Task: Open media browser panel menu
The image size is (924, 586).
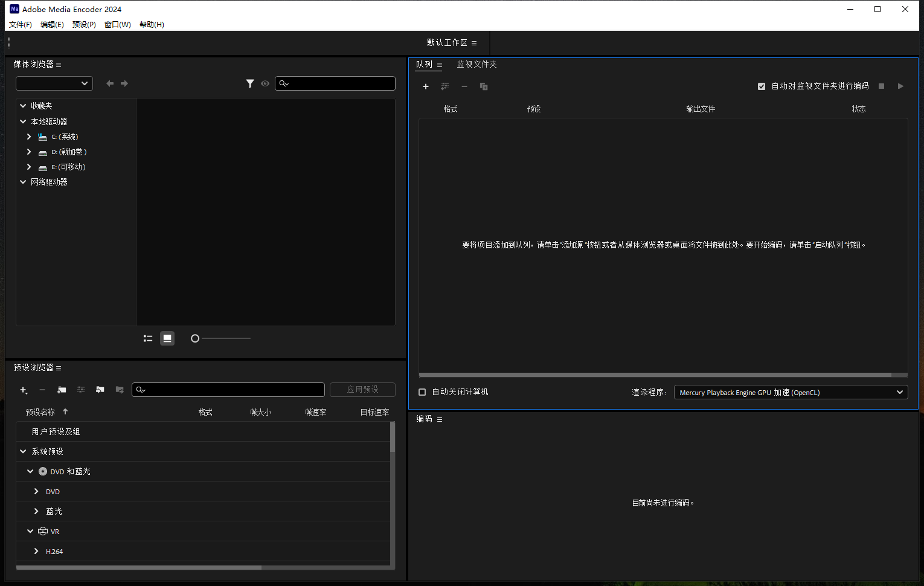Action: pos(59,65)
